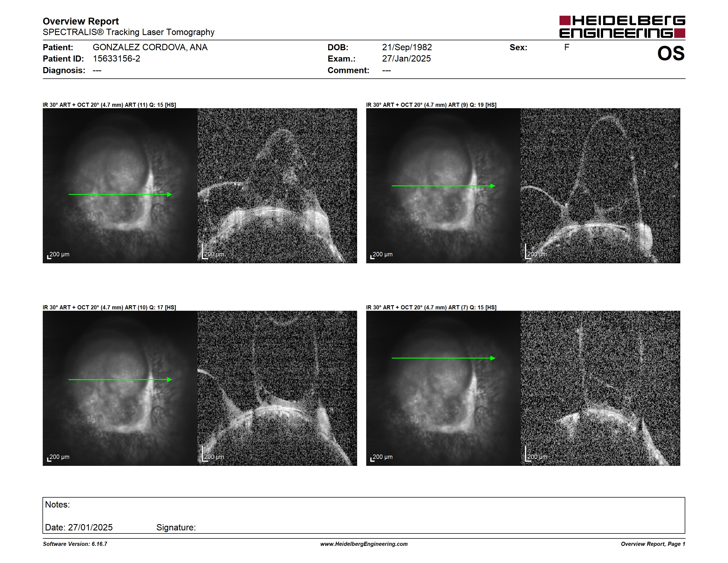Image resolution: width=728 pixels, height=563 pixels.
Task: Click the Heidelberg Engineering logo
Action: pos(622,27)
